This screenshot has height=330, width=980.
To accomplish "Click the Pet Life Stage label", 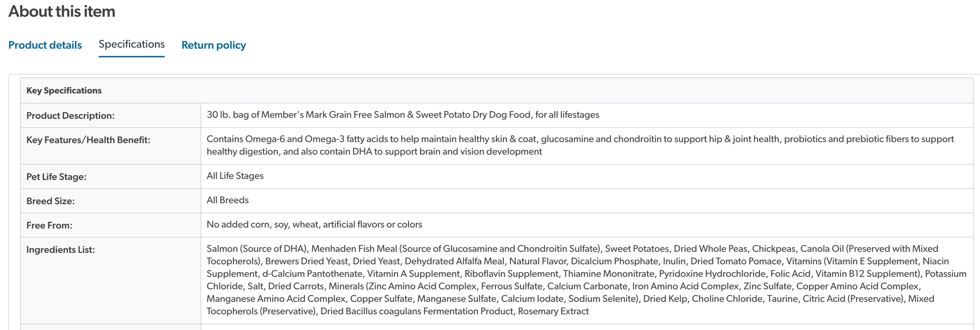I will point(56,177).
